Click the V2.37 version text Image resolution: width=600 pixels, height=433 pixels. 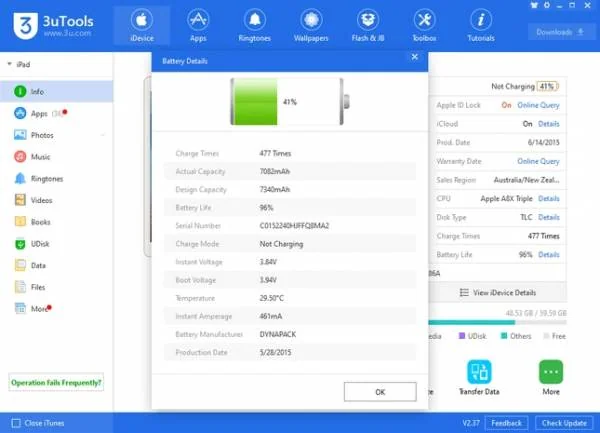(471, 423)
